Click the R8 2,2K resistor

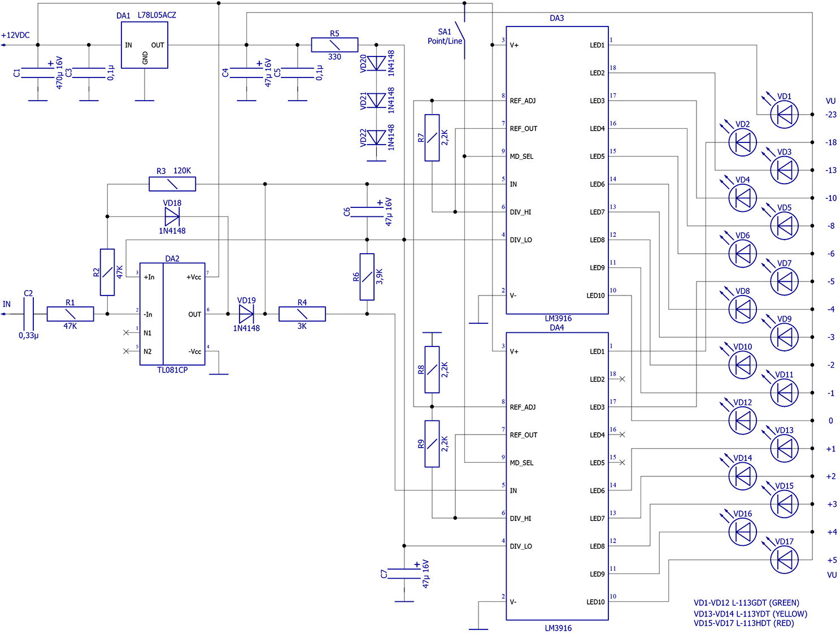coord(432,370)
